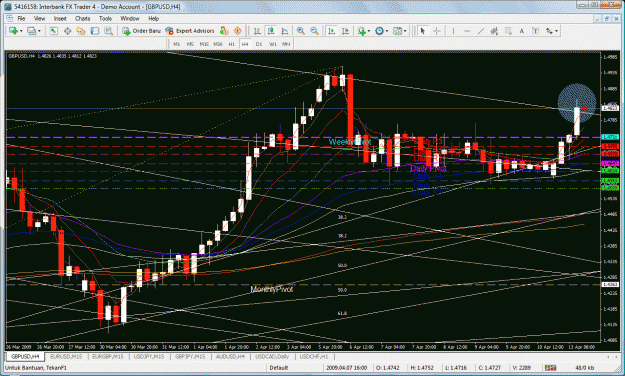This screenshot has height=376, width=625.
Task: Select the H1 timeframe
Action: click(232, 44)
